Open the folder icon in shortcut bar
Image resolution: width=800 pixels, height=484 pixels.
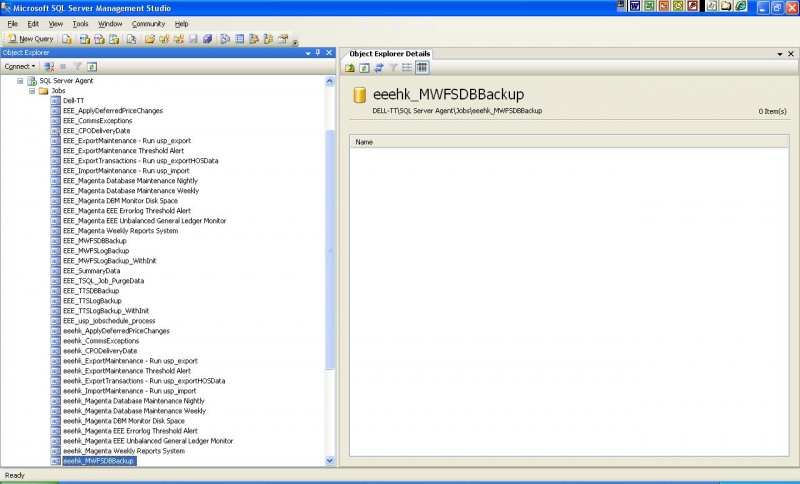(726, 6)
